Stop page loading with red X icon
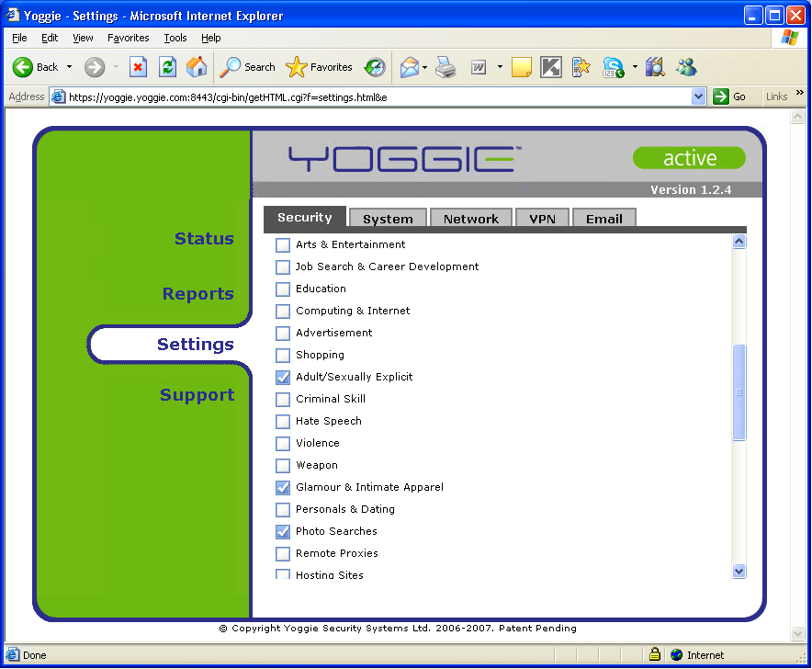 tap(138, 67)
